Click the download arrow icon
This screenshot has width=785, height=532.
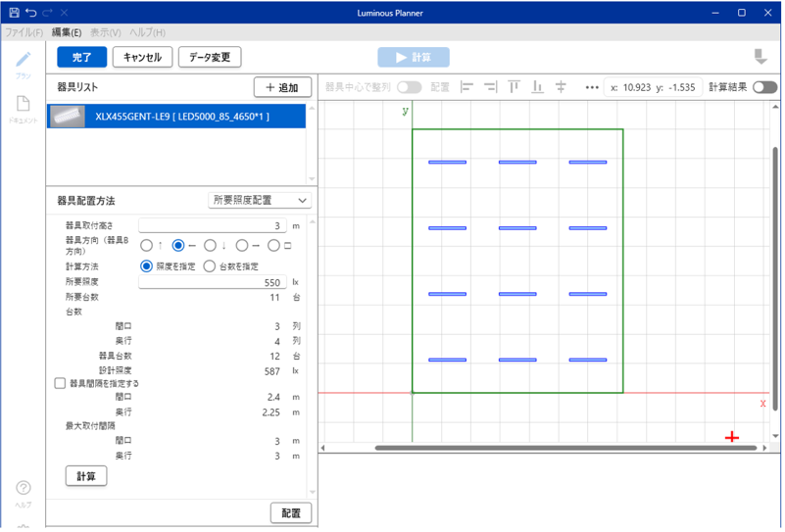click(x=760, y=57)
